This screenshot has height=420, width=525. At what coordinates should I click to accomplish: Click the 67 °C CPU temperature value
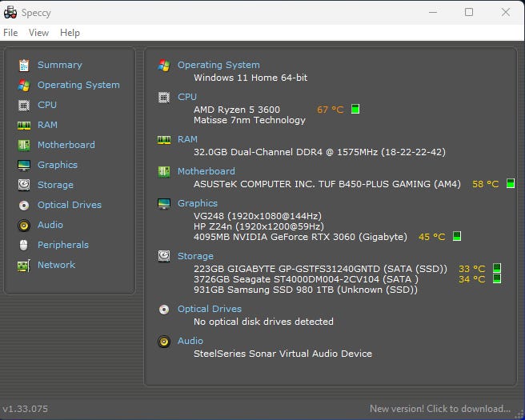tap(331, 110)
